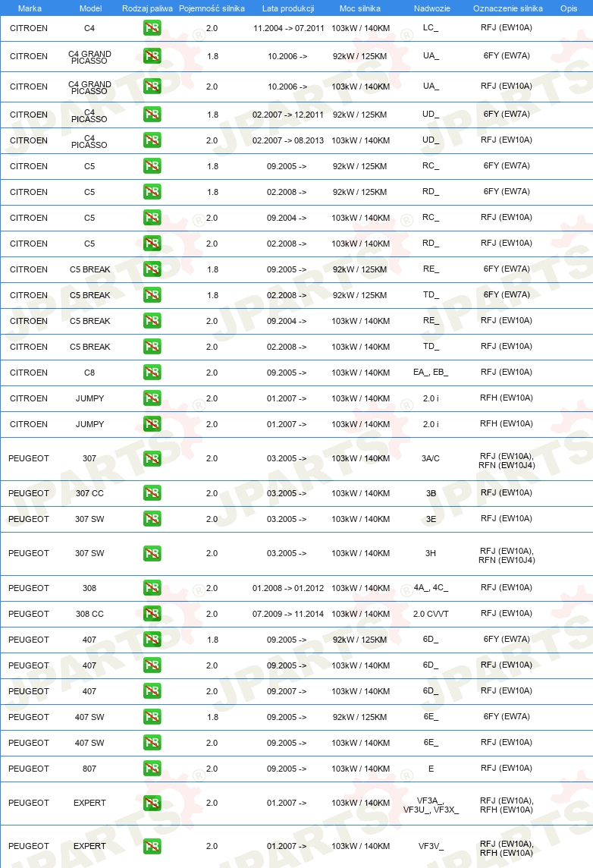Click the '3H' body code cell
The height and width of the screenshot is (868, 593).
(431, 553)
